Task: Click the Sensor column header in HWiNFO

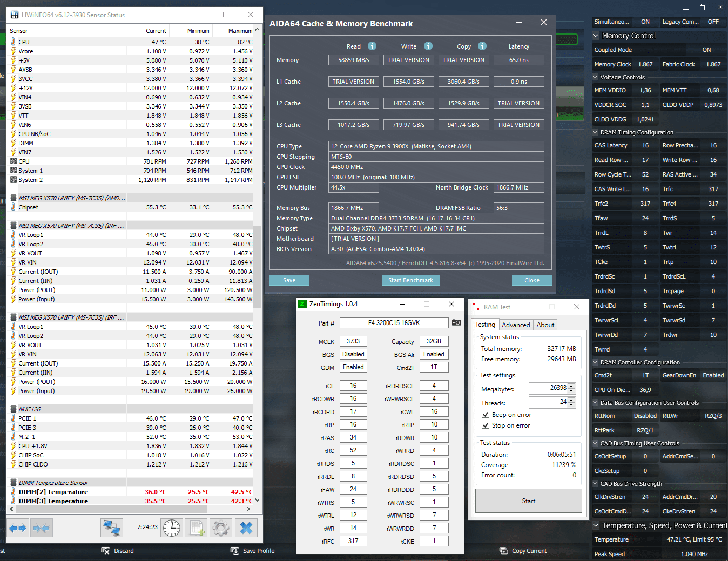Action: (68, 31)
